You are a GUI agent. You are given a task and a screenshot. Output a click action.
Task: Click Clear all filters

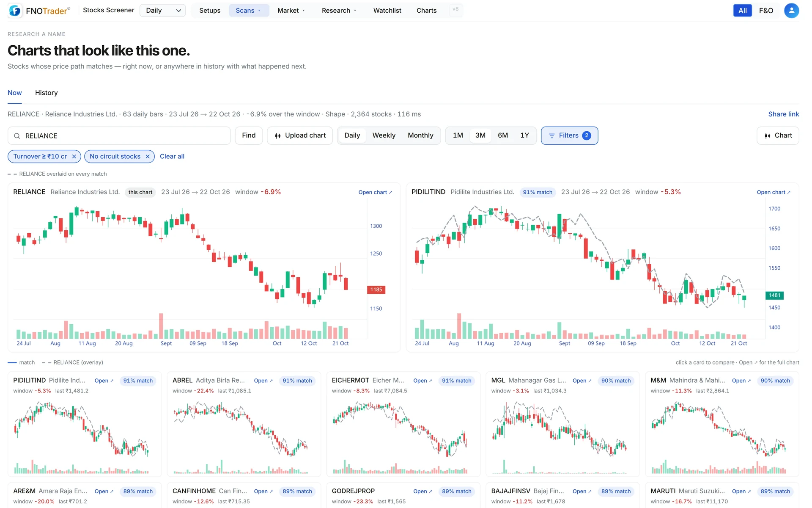172,157
